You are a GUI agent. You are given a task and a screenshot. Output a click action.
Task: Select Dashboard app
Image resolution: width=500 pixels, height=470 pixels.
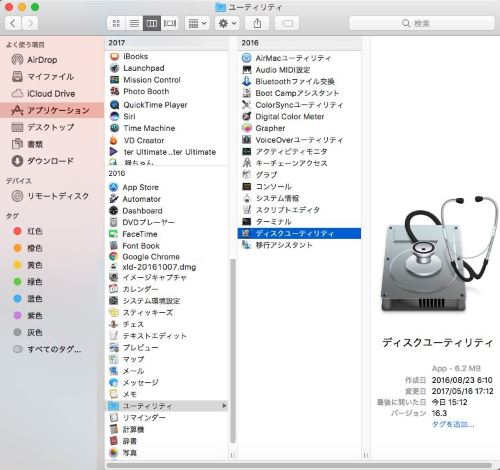[167, 211]
